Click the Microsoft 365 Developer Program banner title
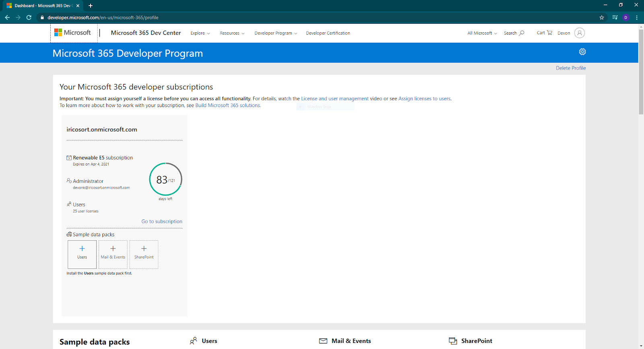 click(128, 54)
